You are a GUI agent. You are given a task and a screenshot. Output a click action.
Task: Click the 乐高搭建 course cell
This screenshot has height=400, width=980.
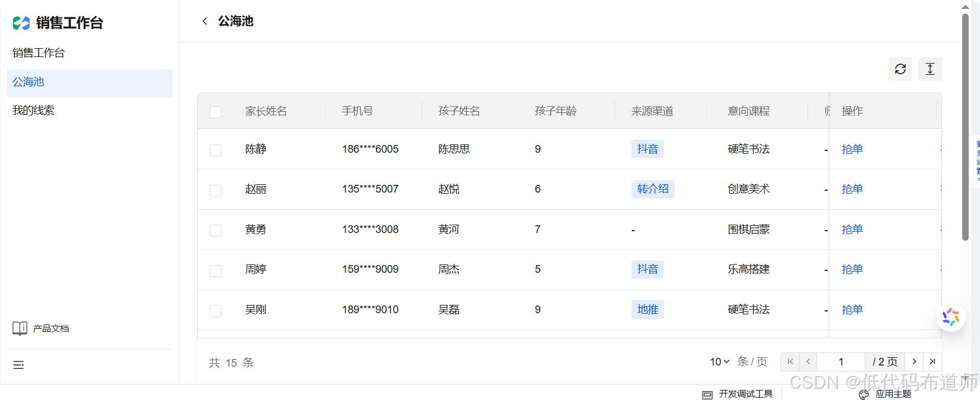[748, 269]
